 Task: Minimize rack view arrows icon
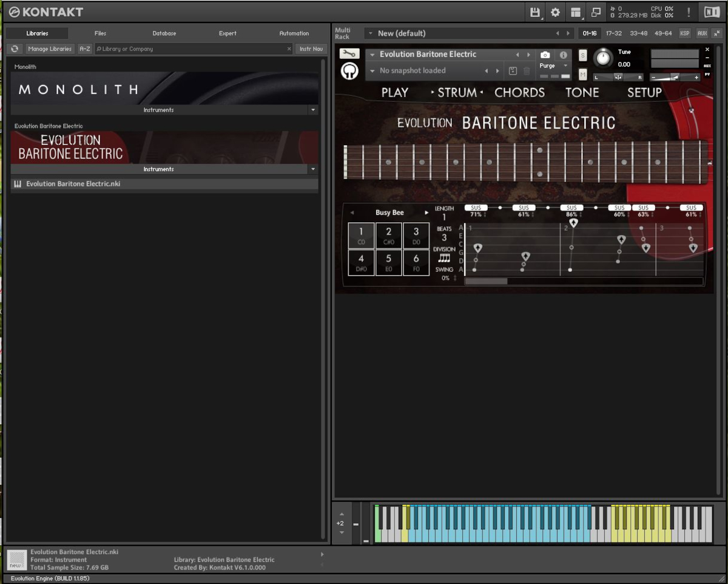tap(716, 33)
